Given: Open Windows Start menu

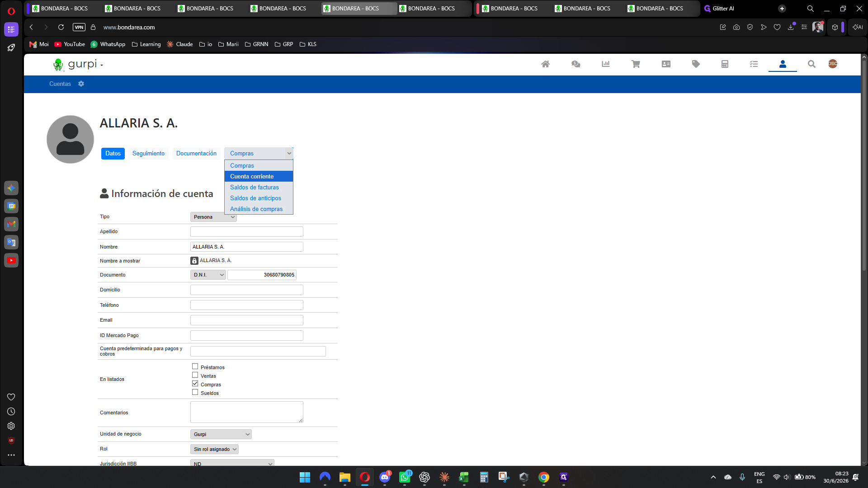Looking at the screenshot, I should point(305,477).
